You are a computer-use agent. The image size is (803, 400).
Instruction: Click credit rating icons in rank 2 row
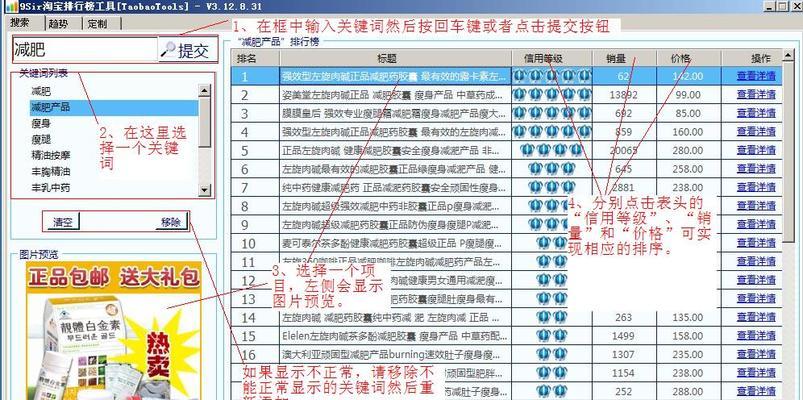(x=552, y=95)
